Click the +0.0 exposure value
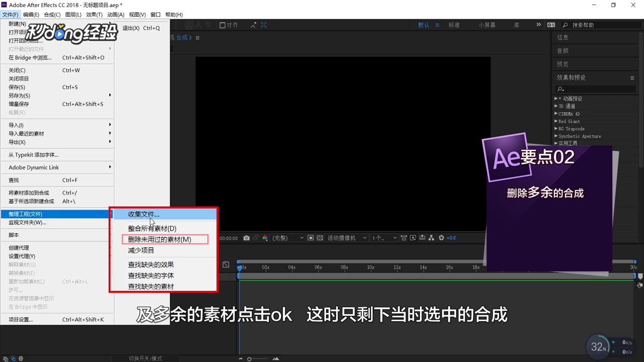Viewport: 644px width, 362px height. 451,238
